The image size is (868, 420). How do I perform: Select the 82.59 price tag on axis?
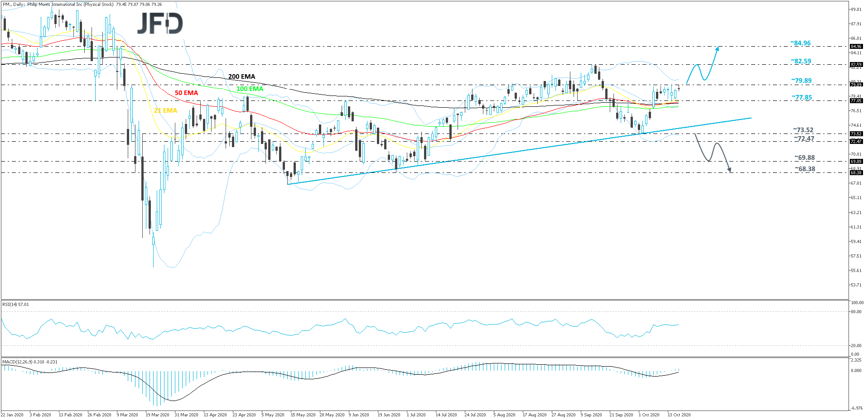pos(856,65)
